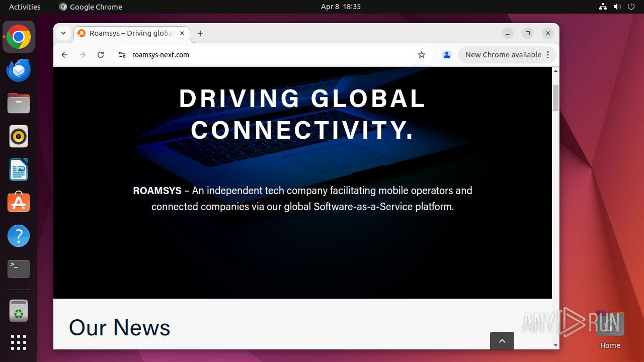
Task: Open the network status icon in top bar
Action: [x=603, y=7]
